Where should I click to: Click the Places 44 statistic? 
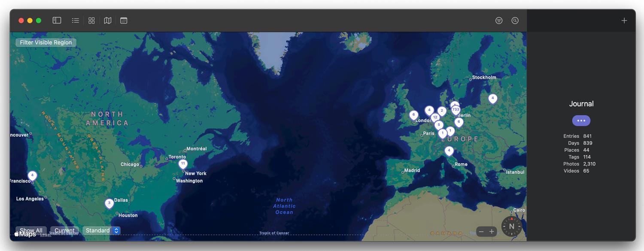point(577,150)
